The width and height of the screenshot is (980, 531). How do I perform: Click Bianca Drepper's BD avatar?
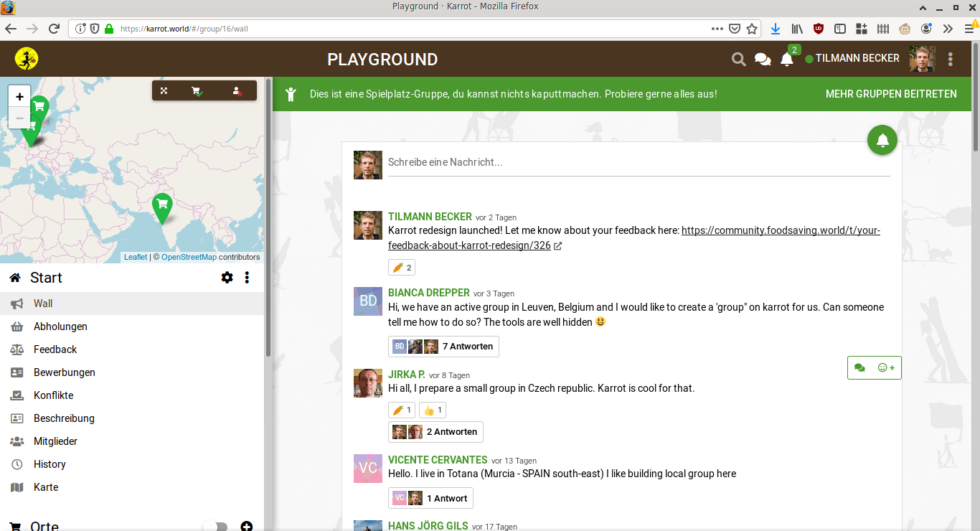(368, 301)
